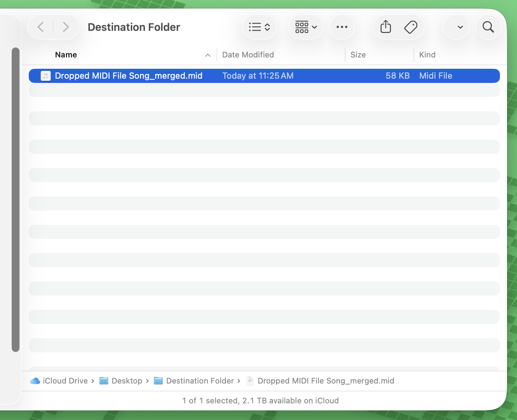Click the MIDI file icon in the list

46,76
